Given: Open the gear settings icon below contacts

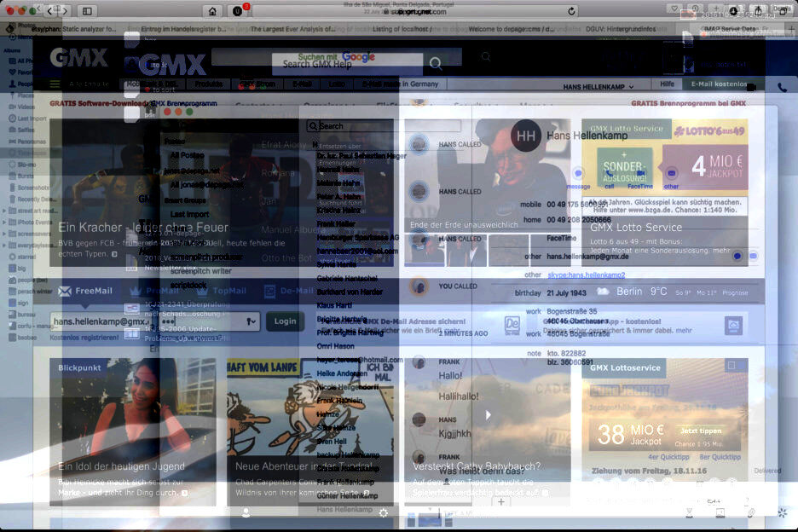Looking at the screenshot, I should point(383,512).
